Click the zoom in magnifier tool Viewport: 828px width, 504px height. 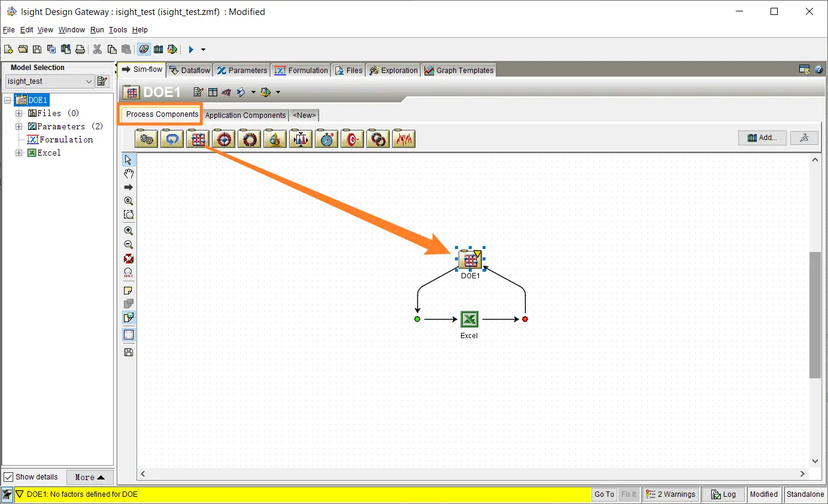[129, 230]
